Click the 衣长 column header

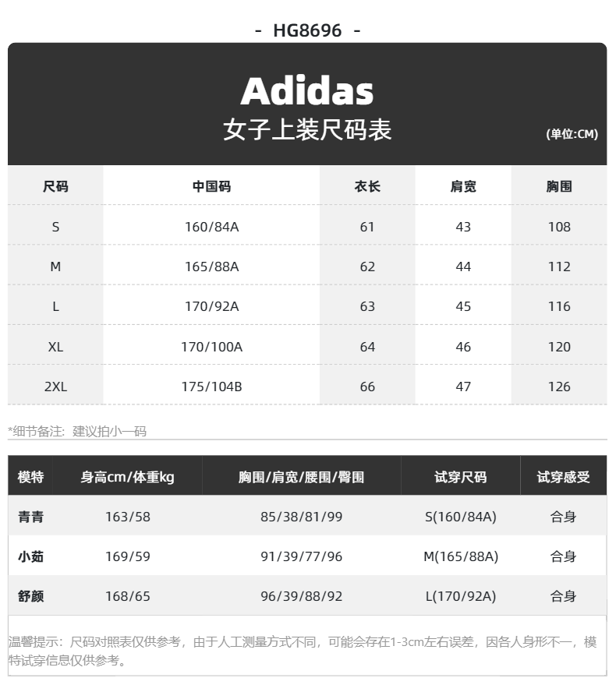367,186
